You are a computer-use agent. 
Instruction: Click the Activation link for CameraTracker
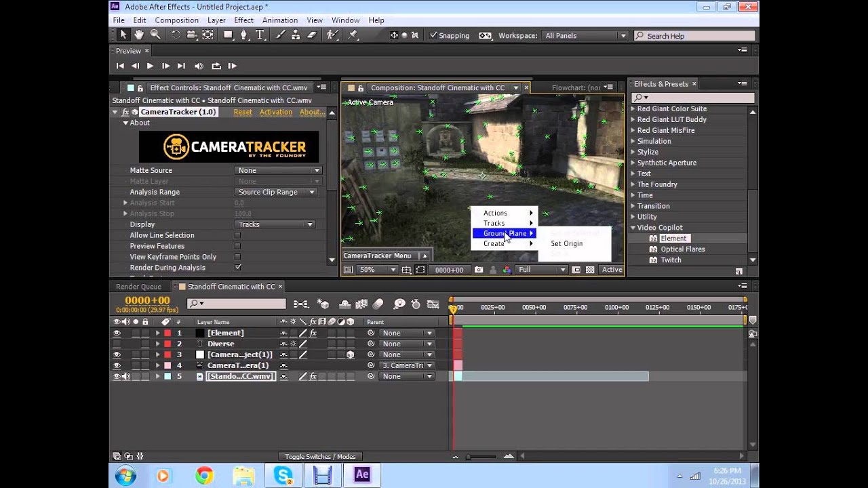pos(276,112)
